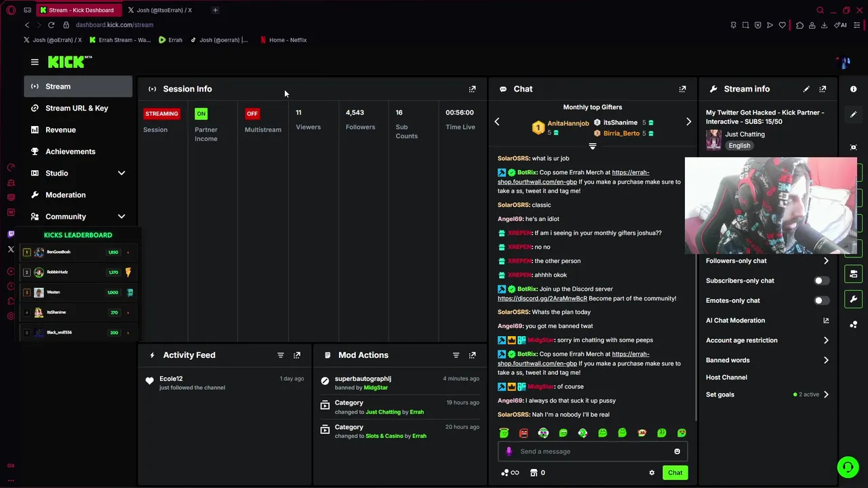Screen dimensions: 868x488
Task: Toggle Emotes-only chat switch
Action: tap(821, 300)
